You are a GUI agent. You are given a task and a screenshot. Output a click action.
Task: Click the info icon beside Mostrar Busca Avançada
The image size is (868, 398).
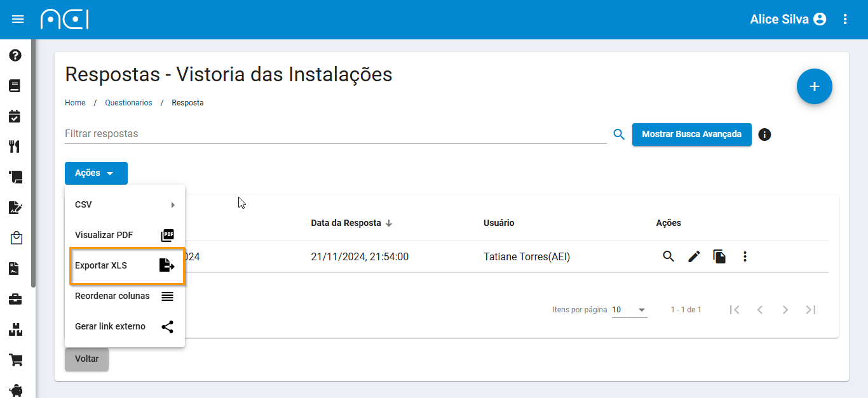[764, 135]
